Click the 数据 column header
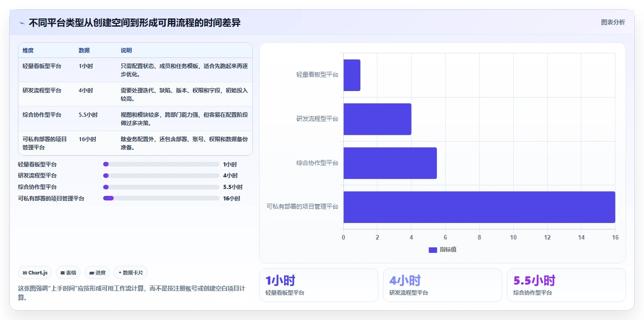The image size is (644, 320). pos(84,51)
